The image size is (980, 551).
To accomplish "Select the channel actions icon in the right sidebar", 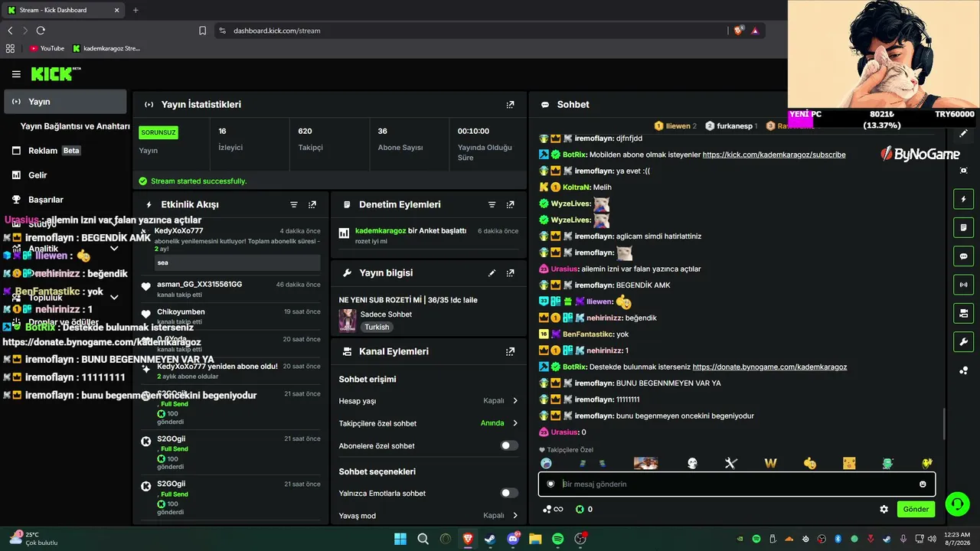I will point(964,313).
